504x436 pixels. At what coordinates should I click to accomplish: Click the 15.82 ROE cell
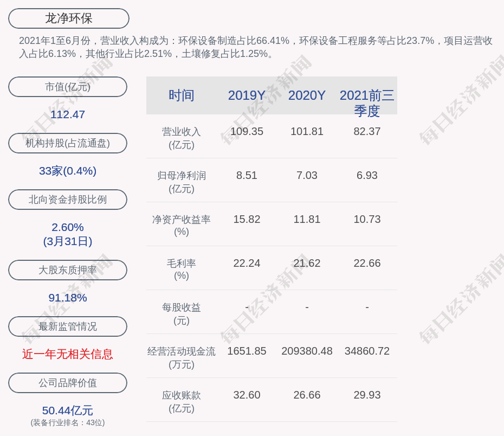[x=247, y=219]
